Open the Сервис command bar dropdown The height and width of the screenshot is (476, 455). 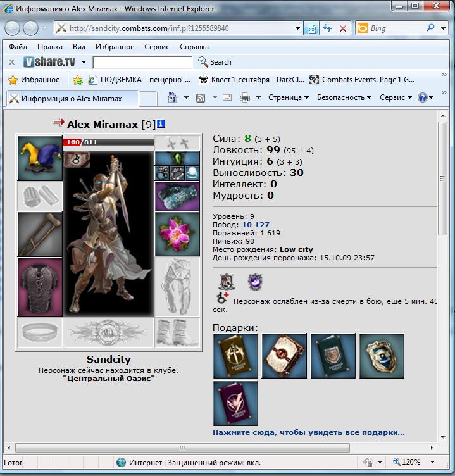pyautogui.click(x=396, y=97)
